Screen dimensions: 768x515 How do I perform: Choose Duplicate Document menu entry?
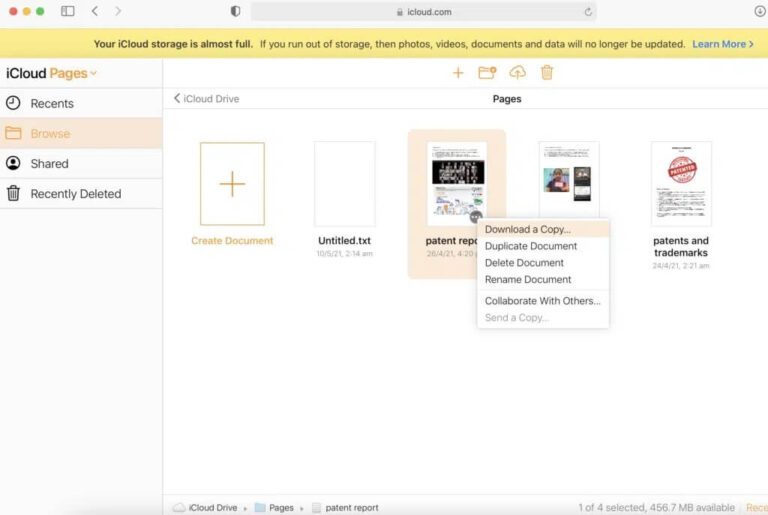[530, 246]
